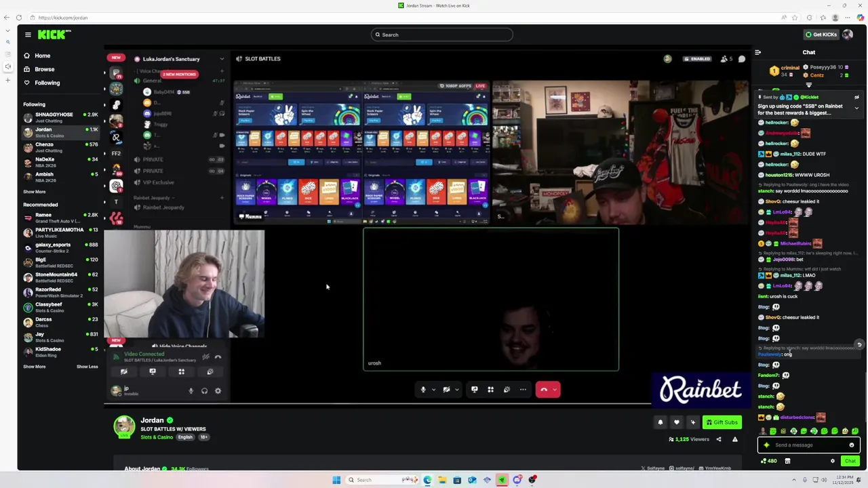Click soundboard icon in stream's call controls
868x488 pixels.
click(507, 389)
